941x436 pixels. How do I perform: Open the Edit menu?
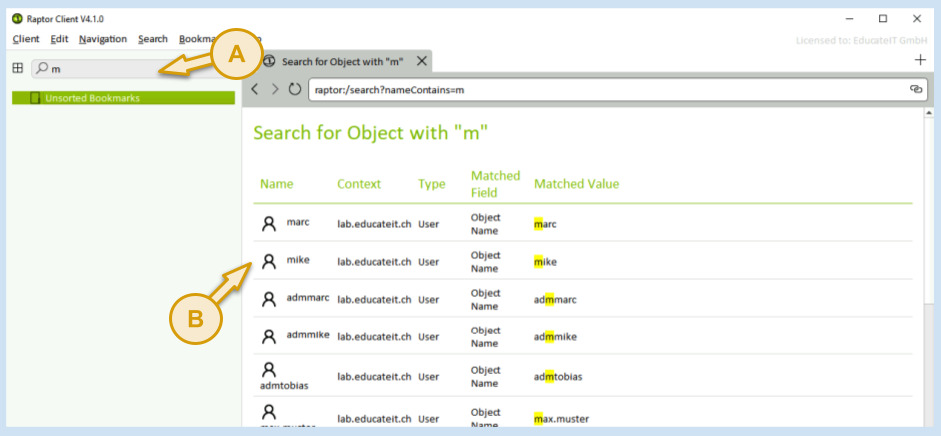59,39
